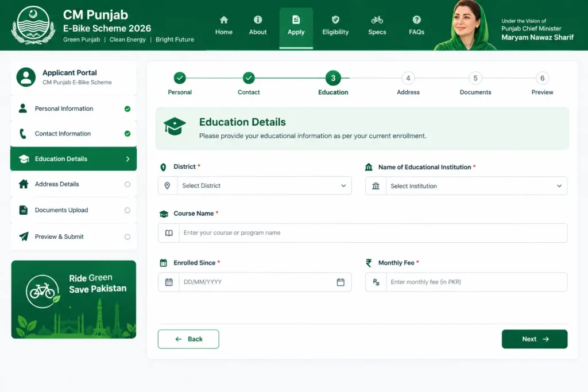Open Documents Upload in the sidebar
Viewport: 588px width, 392px height.
pos(73,210)
